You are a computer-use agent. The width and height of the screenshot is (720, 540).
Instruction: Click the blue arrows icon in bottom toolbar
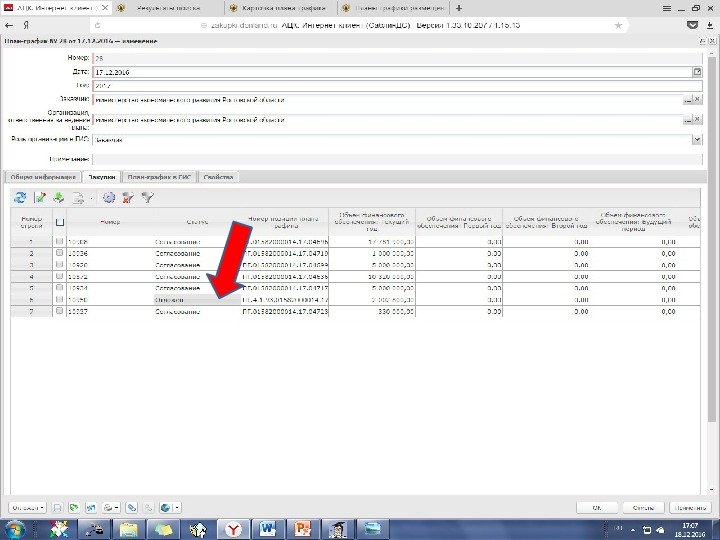pyautogui.click(x=91, y=507)
